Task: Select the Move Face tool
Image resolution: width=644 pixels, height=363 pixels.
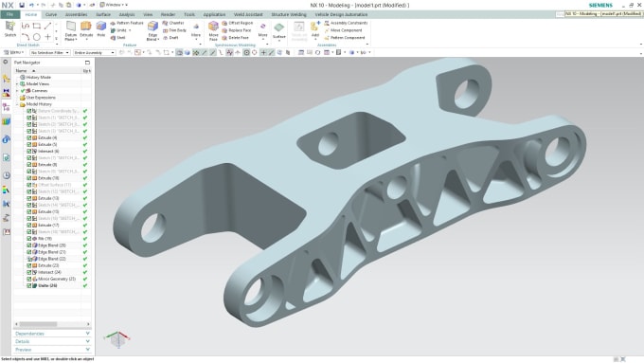Action: coord(213,30)
